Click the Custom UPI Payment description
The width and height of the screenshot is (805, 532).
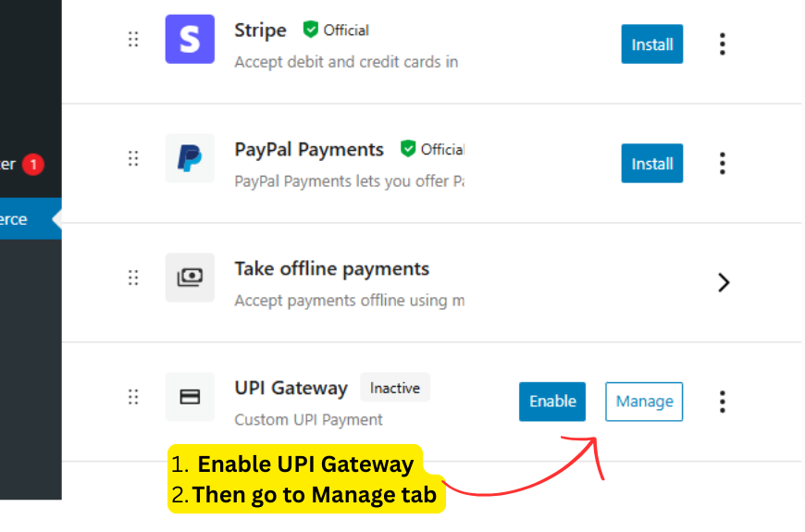[308, 419]
